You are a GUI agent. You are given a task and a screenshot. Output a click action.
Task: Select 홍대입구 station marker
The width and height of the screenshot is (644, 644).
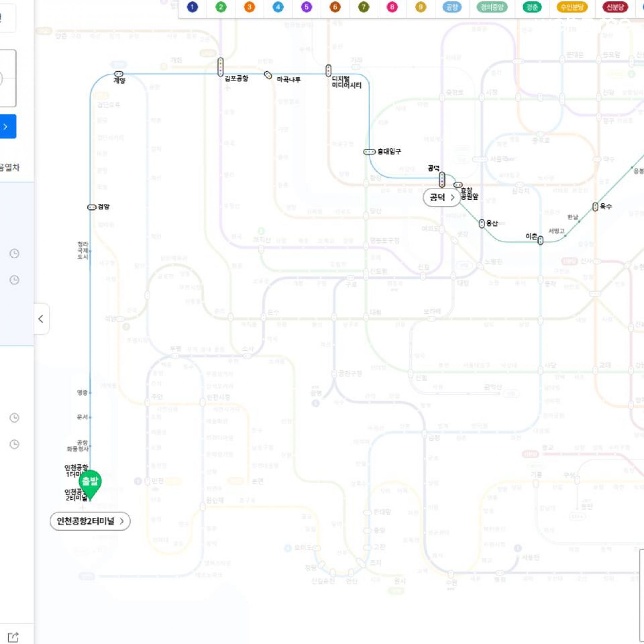(369, 152)
